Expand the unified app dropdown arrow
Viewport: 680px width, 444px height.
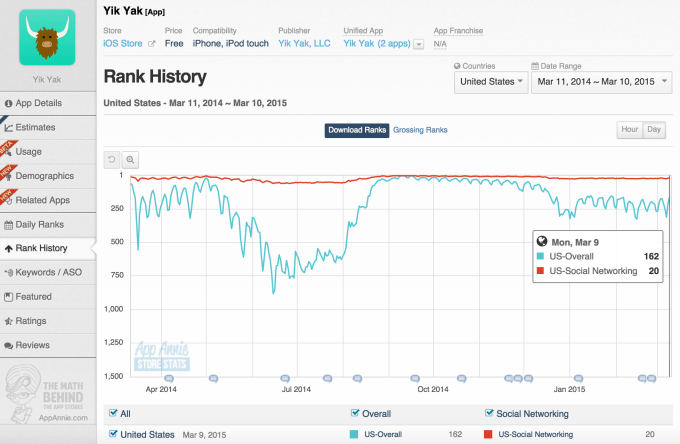tap(418, 44)
